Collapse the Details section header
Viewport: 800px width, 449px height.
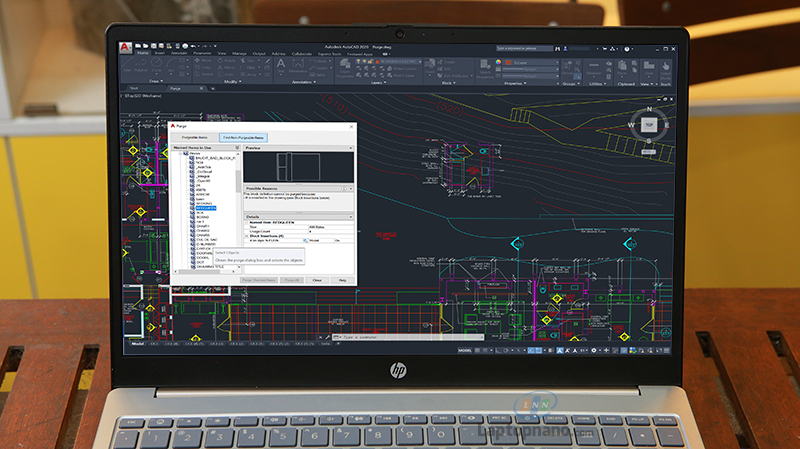(351, 216)
